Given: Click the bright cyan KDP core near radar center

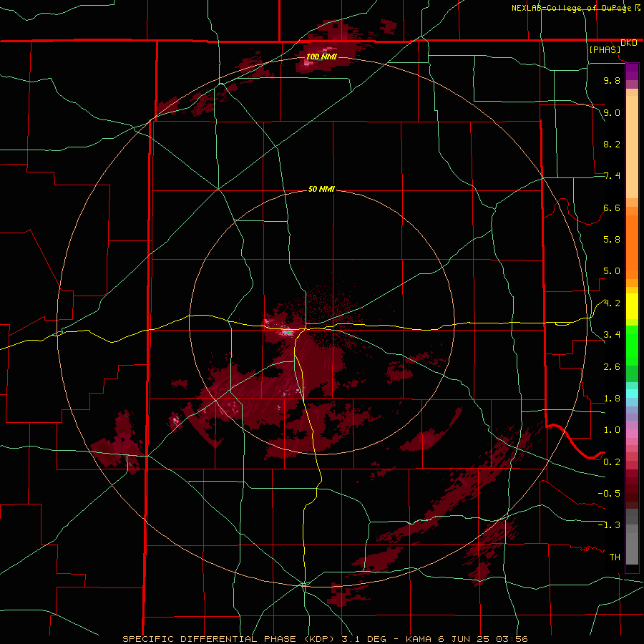Looking at the screenshot, I should click(288, 332).
